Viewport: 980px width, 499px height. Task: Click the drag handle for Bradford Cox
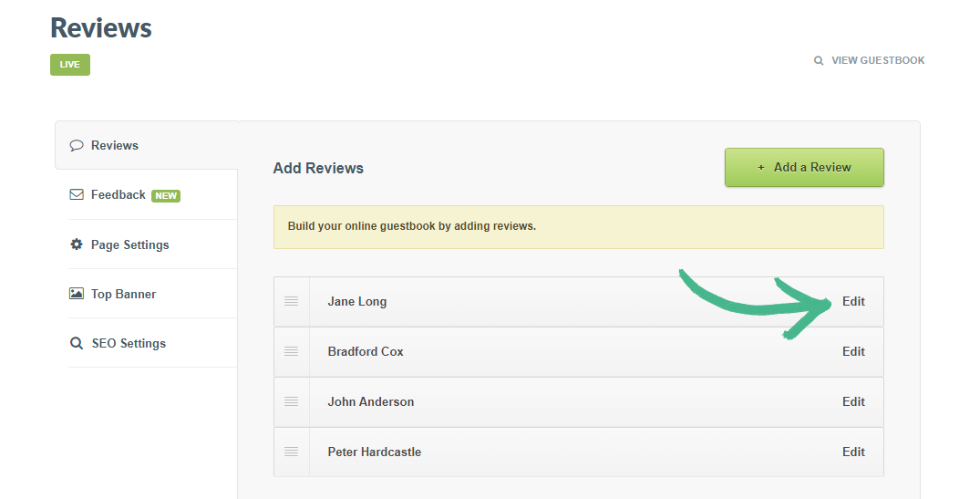[x=291, y=351]
